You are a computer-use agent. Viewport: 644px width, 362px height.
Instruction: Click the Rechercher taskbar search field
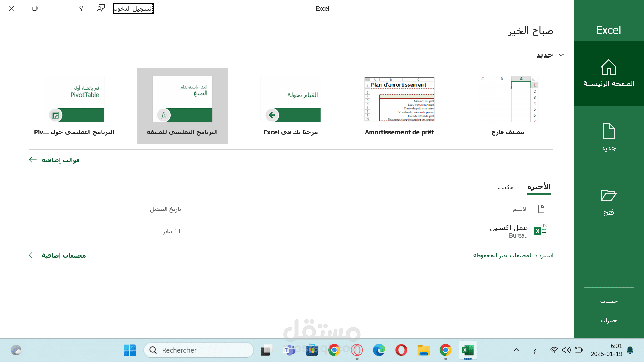(x=199, y=350)
